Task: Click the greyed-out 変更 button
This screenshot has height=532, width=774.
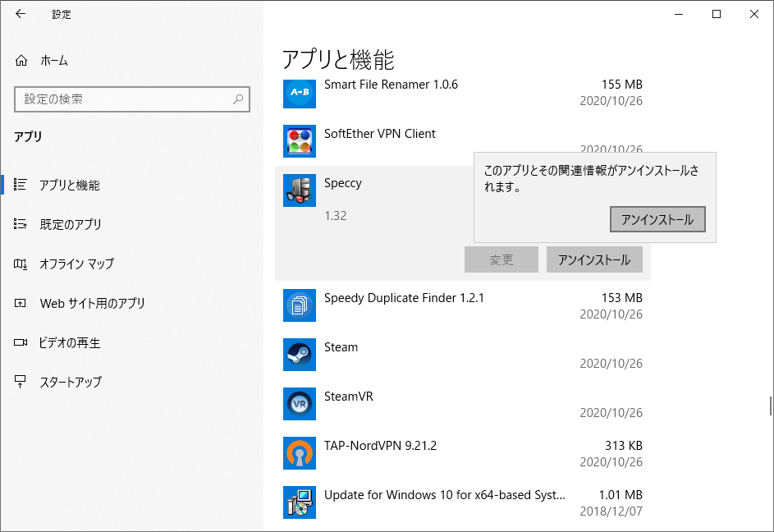Action: pos(501,259)
